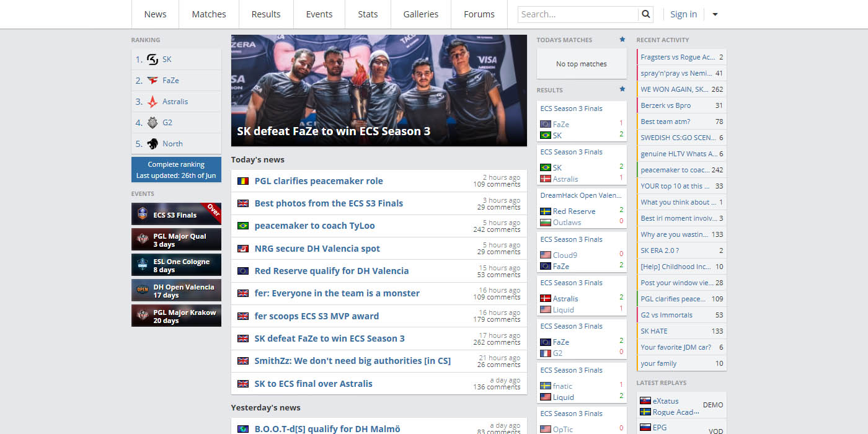Open the Forums section
Viewport: 868px width, 434px height.
(x=479, y=14)
